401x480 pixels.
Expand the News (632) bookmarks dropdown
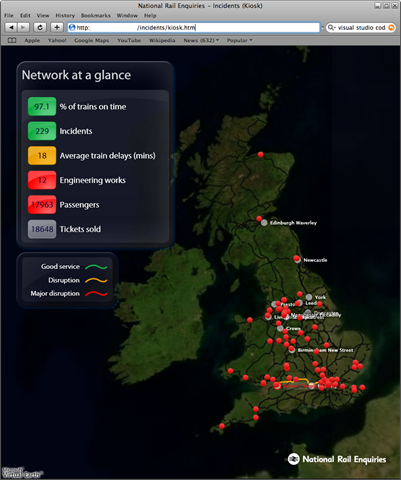point(201,40)
